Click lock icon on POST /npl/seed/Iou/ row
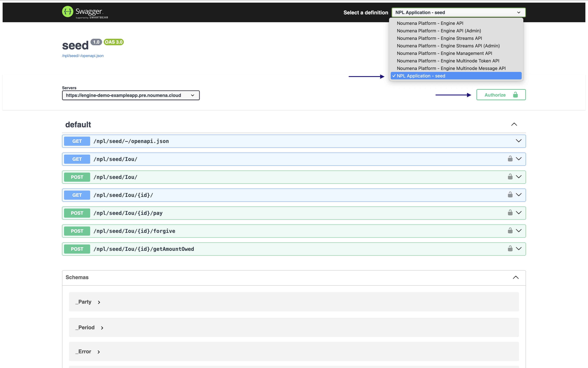Screen dimensions: 588x368 pos(510,177)
